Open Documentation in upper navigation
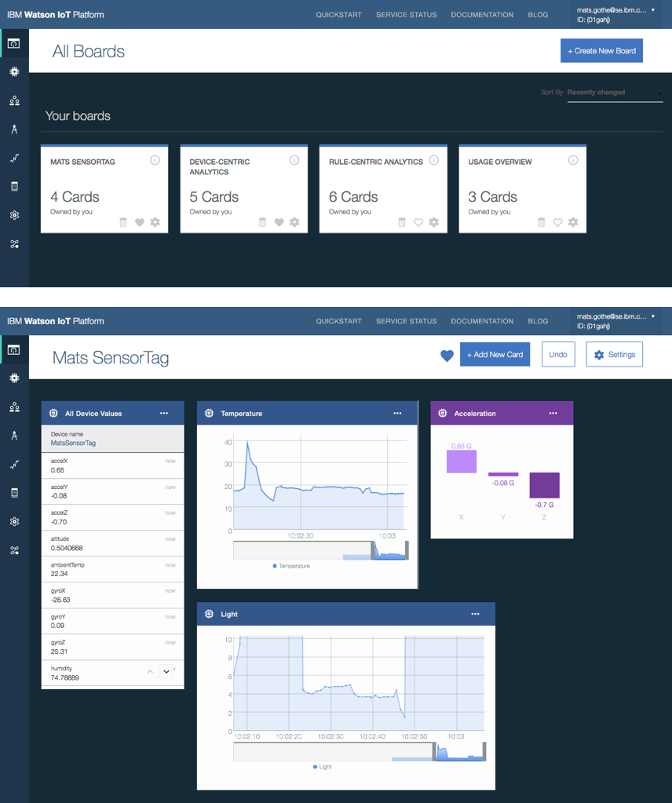Image resolution: width=672 pixels, height=803 pixels. [x=482, y=15]
